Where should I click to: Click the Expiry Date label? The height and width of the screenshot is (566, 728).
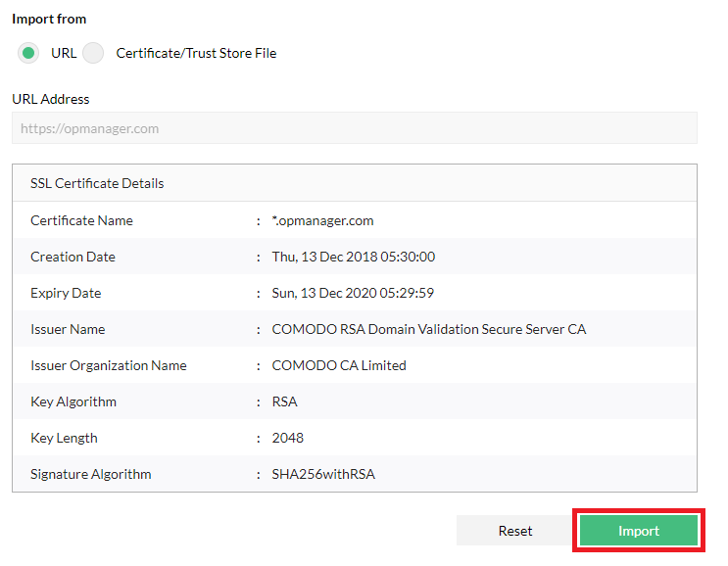pos(66,293)
